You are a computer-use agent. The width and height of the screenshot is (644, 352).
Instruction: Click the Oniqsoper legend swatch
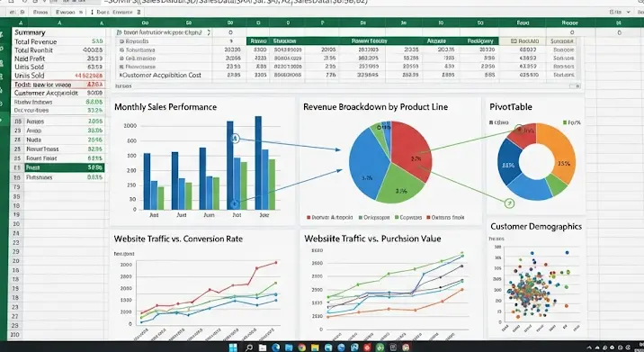(x=360, y=218)
